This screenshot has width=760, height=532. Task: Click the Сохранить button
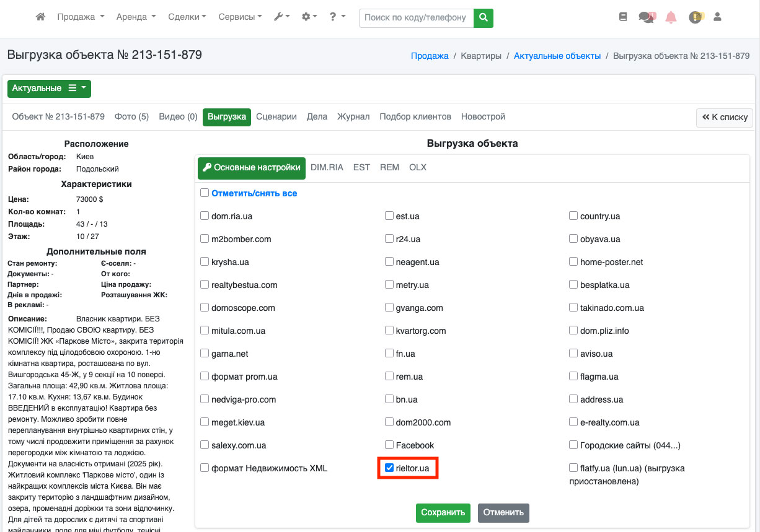tap(443, 513)
